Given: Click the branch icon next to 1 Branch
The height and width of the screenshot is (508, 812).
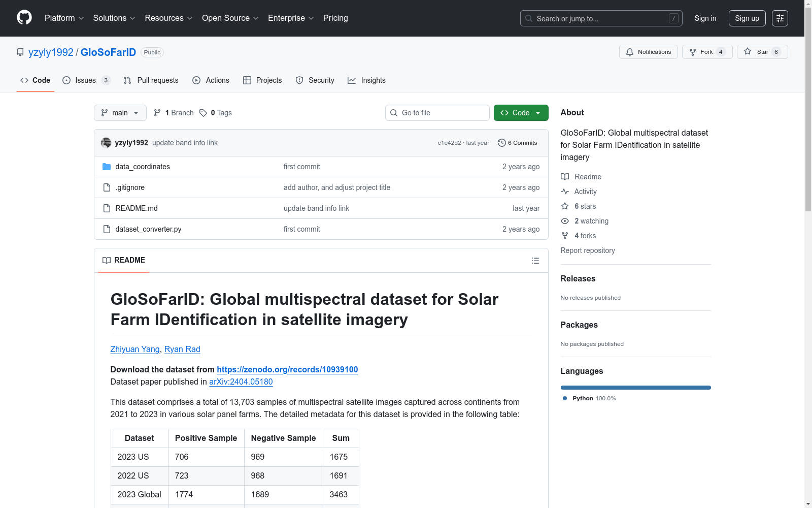Looking at the screenshot, I should pos(157,113).
